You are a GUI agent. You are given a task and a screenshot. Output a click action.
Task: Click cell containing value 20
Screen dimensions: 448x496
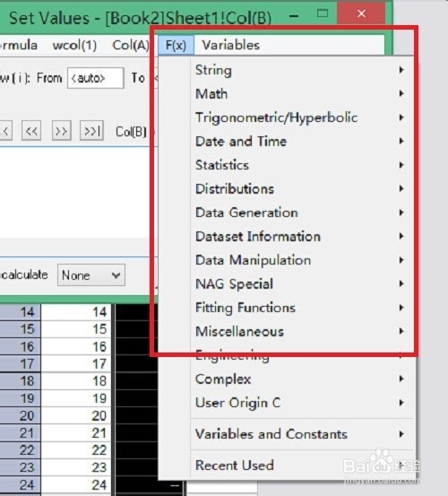pyautogui.click(x=76, y=415)
